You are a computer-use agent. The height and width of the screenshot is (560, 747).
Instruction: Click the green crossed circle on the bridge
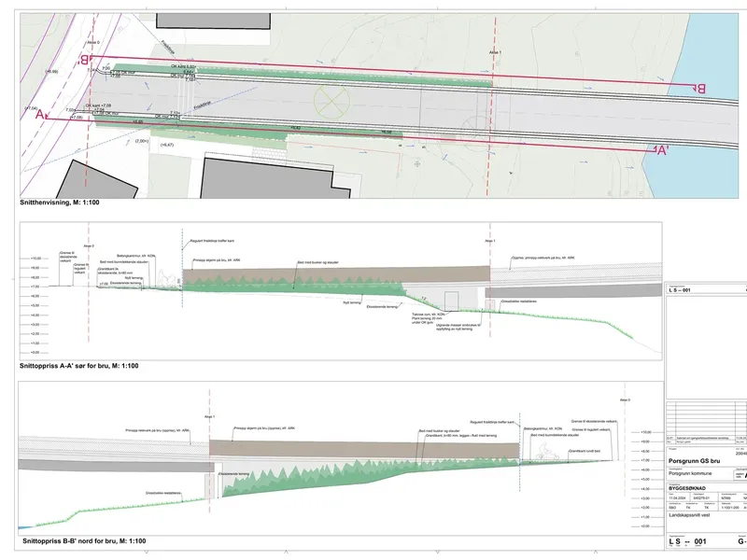[x=331, y=102]
